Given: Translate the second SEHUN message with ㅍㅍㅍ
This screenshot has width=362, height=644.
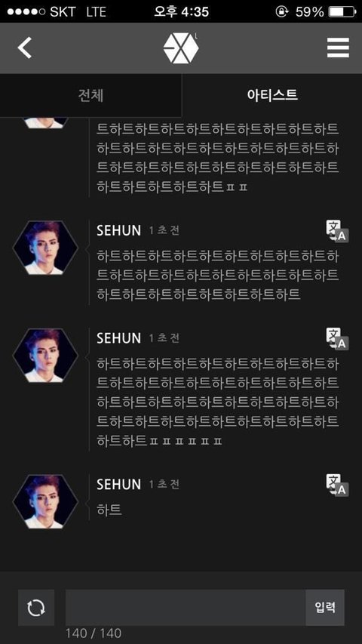Looking at the screenshot, I should pyautogui.click(x=337, y=338).
